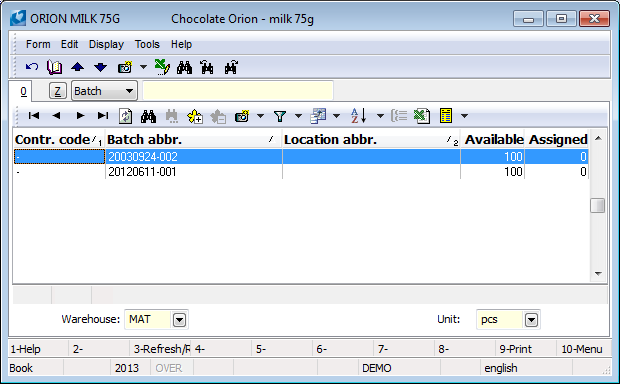Image resolution: width=620 pixels, height=384 pixels.
Task: Open dropdown arrow beside columns setup icon
Action: [336, 116]
